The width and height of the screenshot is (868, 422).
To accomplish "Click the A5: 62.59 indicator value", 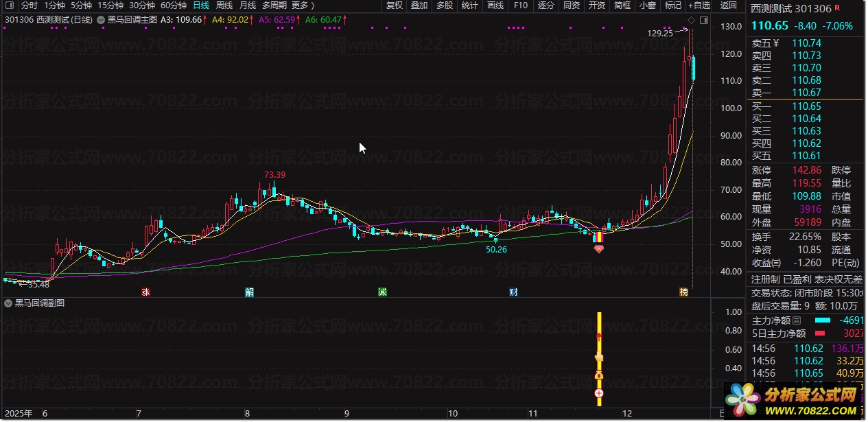I will click(280, 20).
